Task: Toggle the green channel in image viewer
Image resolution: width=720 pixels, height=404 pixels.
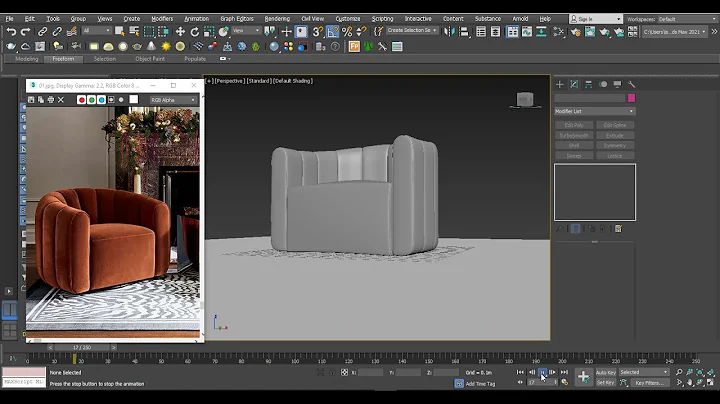Action: coord(92,100)
